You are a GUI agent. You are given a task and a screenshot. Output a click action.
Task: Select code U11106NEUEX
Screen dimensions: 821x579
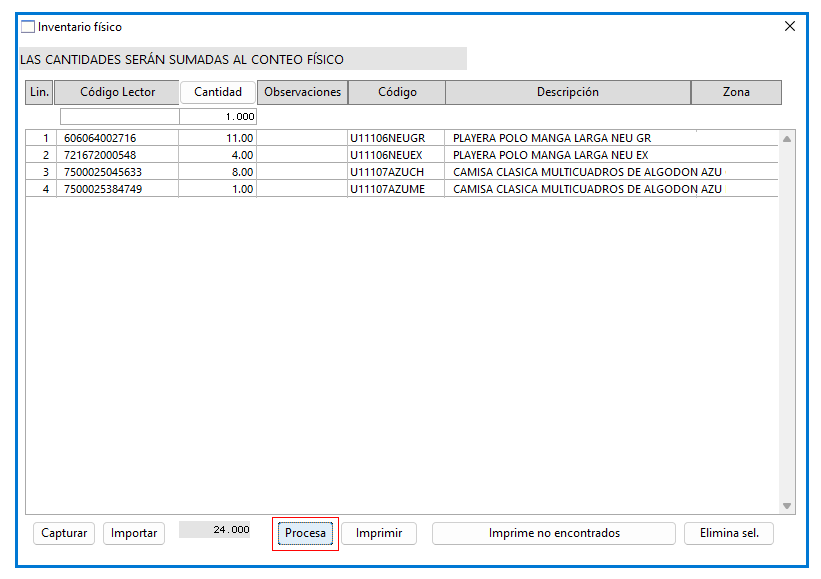coord(386,155)
